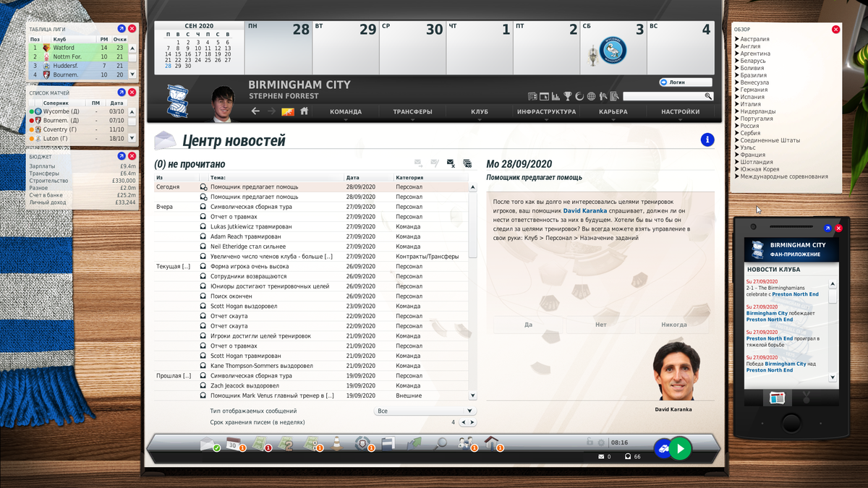Open the magnifying glass search icon in bottom toolbar

coord(440,444)
